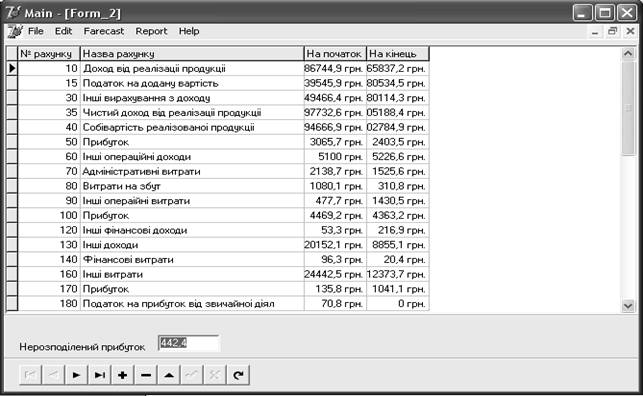
Task: Click the '96,3 грн.' cell
Action: point(335,259)
